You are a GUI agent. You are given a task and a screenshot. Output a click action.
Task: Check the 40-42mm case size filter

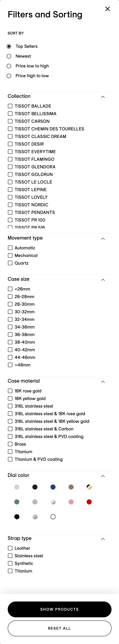pyautogui.click(x=10, y=350)
